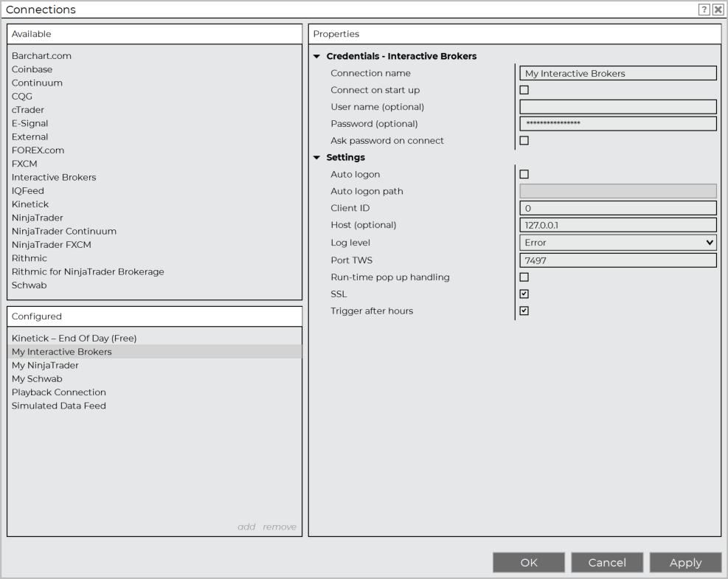Click the add link in Configured
Viewport: 728px width, 579px height.
(246, 527)
